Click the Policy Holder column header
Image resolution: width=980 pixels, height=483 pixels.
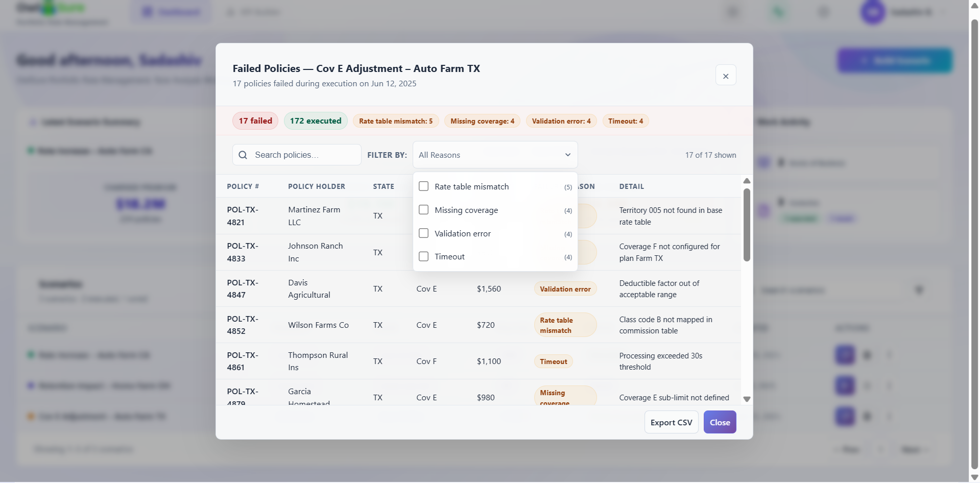tap(317, 186)
